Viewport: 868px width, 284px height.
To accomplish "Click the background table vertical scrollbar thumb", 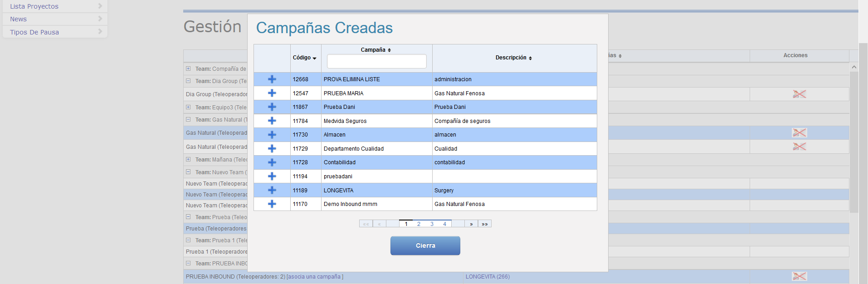I will point(854,142).
